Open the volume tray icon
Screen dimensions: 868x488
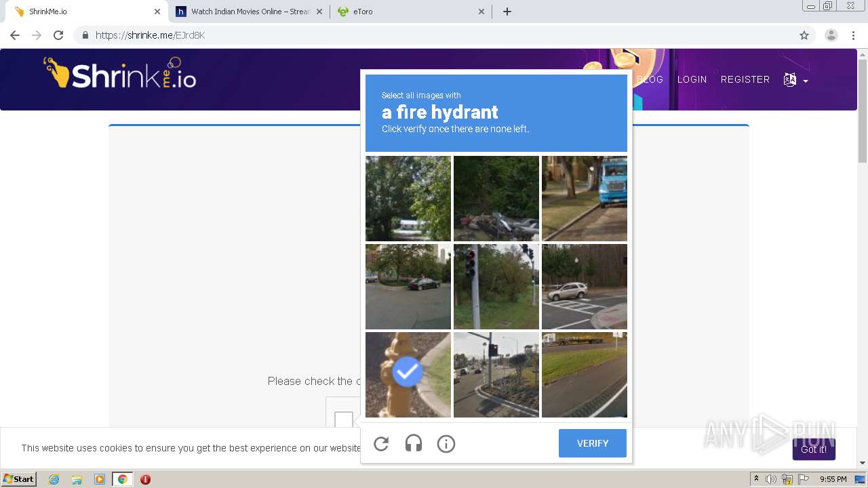[771, 479]
